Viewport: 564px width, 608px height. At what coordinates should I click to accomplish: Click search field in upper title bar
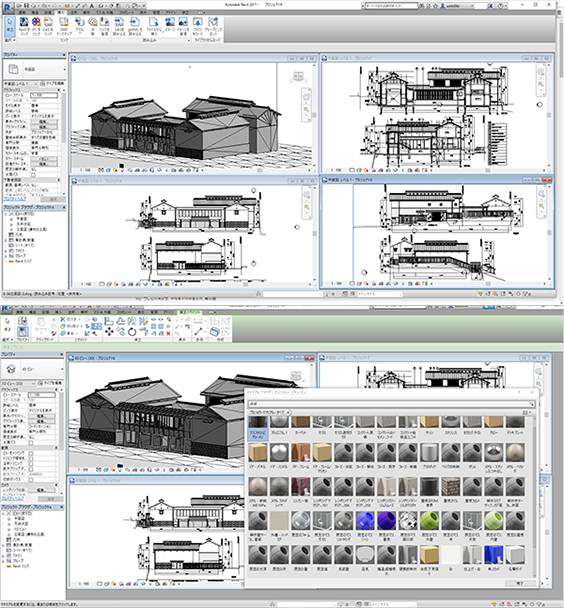click(x=391, y=5)
